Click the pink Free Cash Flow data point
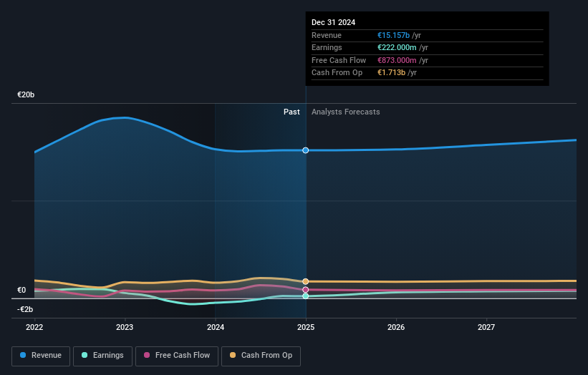 tap(306, 290)
